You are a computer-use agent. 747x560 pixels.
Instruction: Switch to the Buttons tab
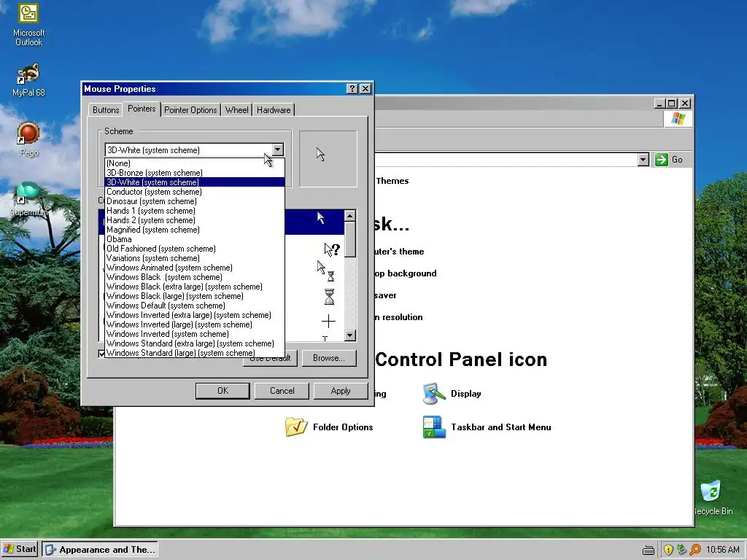coord(106,110)
